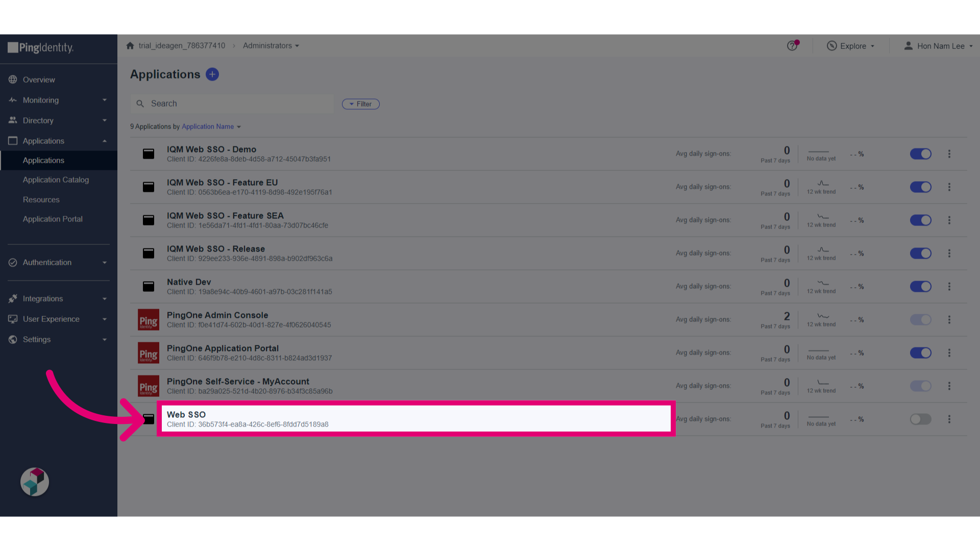Open the Filter button
The width and height of the screenshot is (980, 551).
pyautogui.click(x=361, y=104)
